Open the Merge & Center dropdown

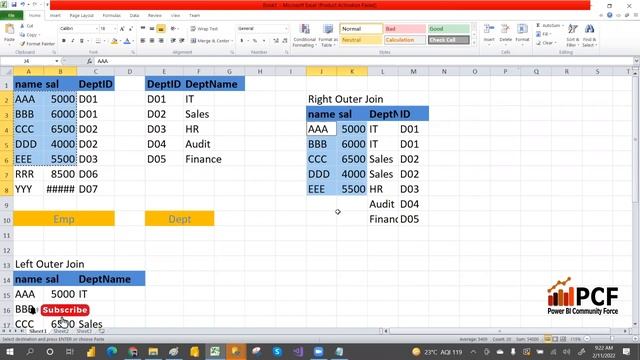(232, 40)
